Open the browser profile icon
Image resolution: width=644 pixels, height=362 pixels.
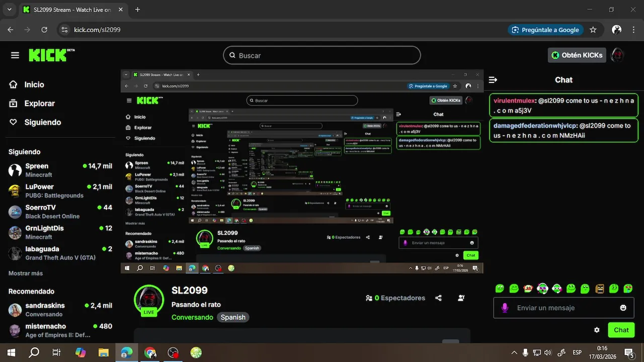click(x=616, y=30)
